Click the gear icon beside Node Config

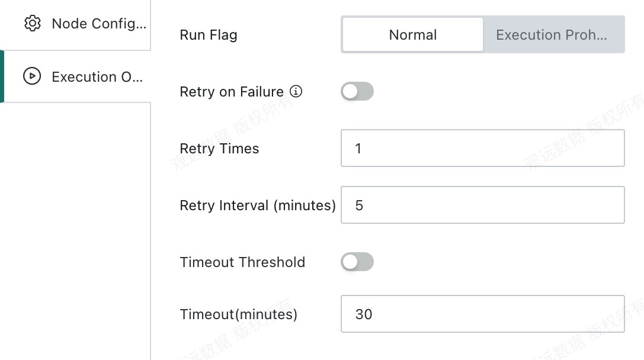[x=33, y=24]
